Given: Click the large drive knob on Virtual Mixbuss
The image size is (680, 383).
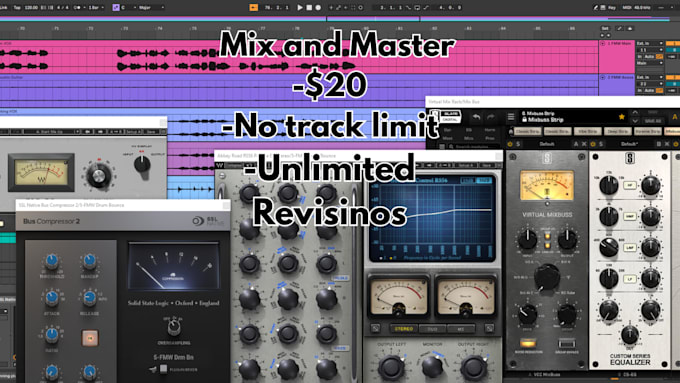Looking at the screenshot, I should [547, 278].
